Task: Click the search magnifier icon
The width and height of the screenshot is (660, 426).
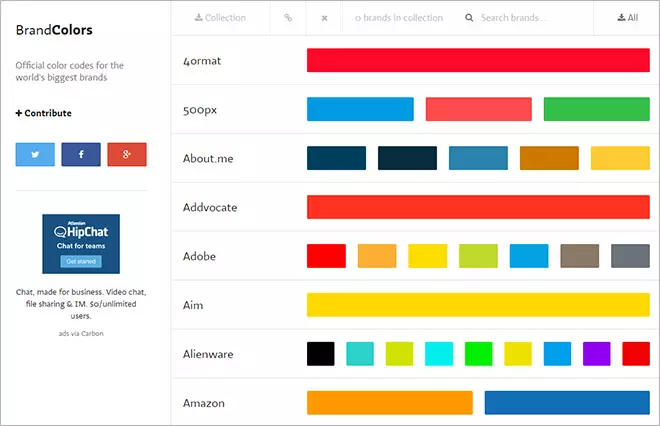Action: (x=469, y=18)
